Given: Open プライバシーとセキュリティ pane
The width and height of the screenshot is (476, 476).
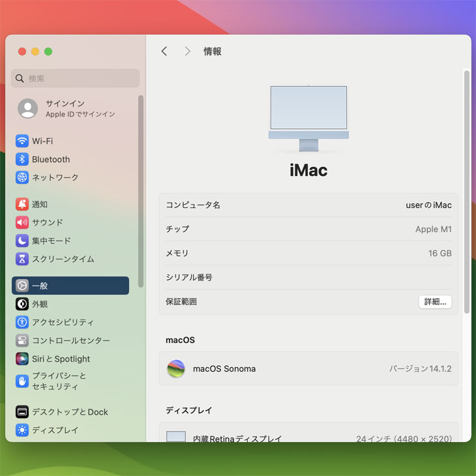Looking at the screenshot, I should 59,381.
